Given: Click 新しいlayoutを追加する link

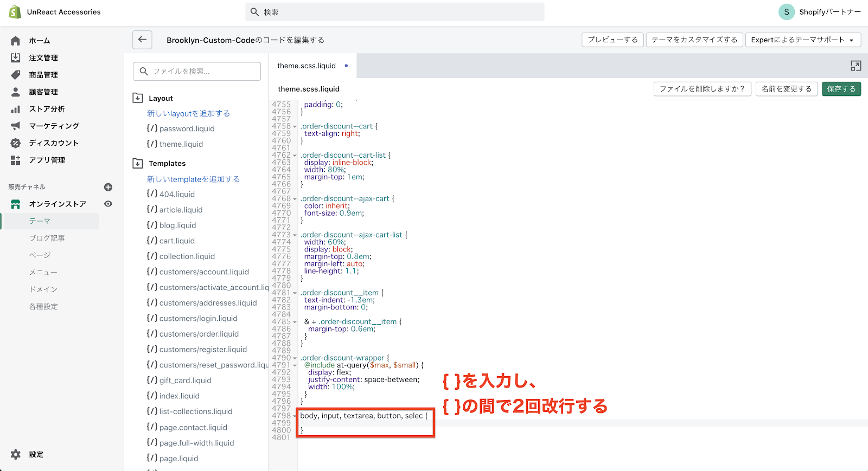Looking at the screenshot, I should (x=188, y=113).
